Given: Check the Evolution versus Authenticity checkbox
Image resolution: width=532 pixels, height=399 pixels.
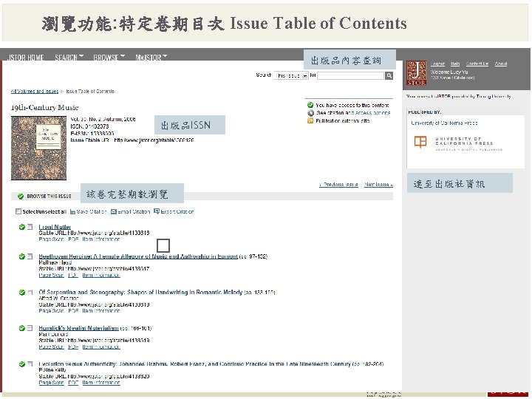Looking at the screenshot, I should [30, 364].
